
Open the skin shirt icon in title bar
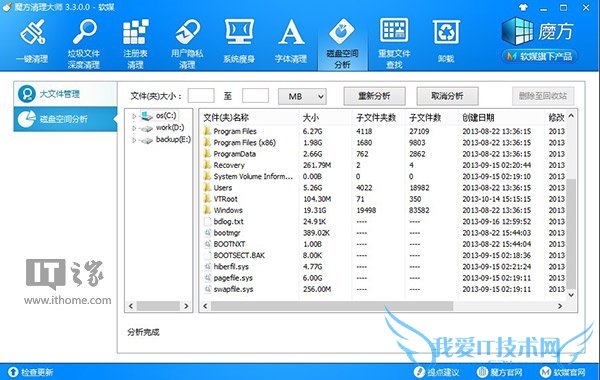(523, 7)
